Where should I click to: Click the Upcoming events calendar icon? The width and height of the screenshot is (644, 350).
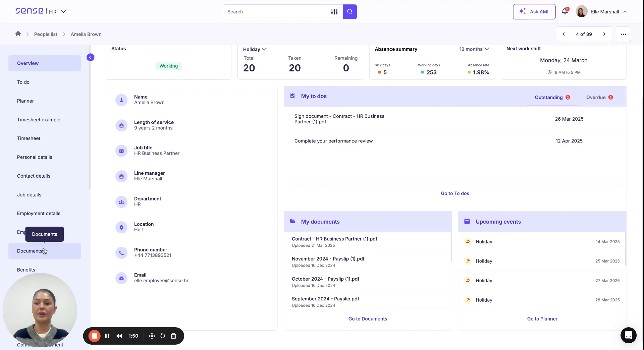point(467,221)
